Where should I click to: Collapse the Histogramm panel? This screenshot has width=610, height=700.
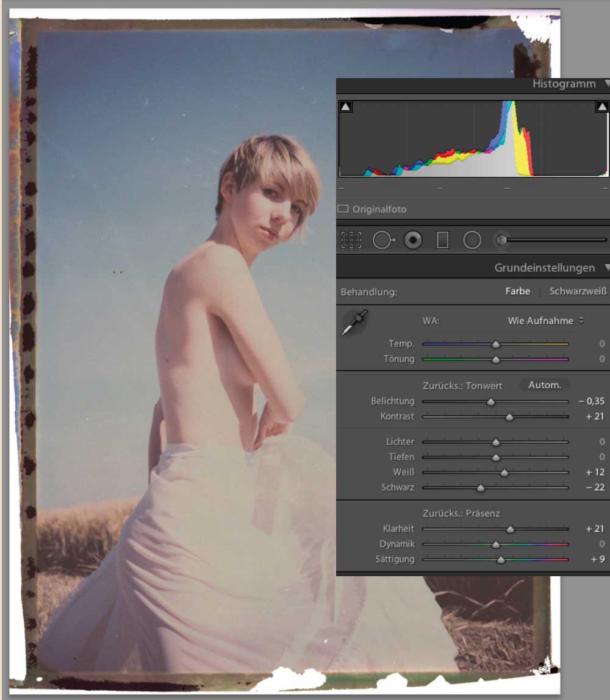[x=606, y=84]
